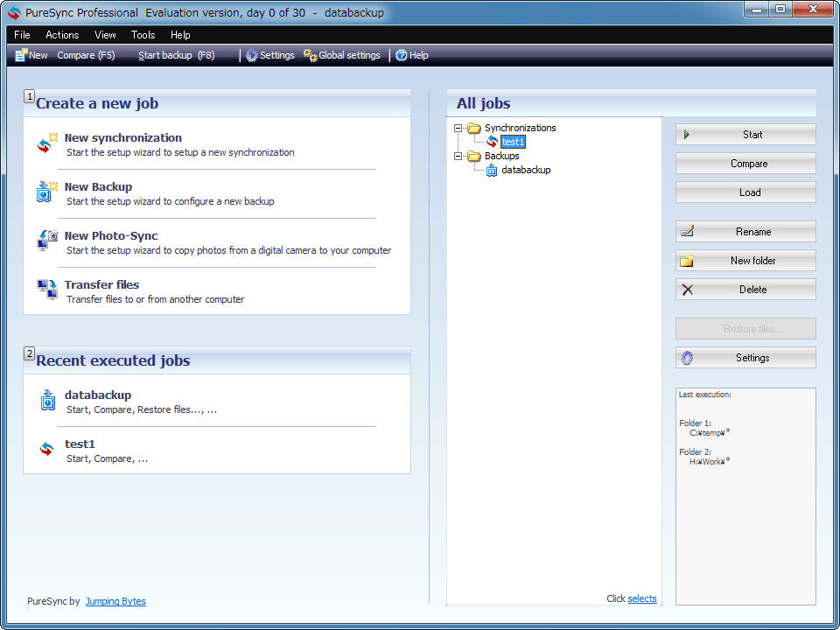Collapse the Backups tree node
The width and height of the screenshot is (840, 630).
point(458,156)
